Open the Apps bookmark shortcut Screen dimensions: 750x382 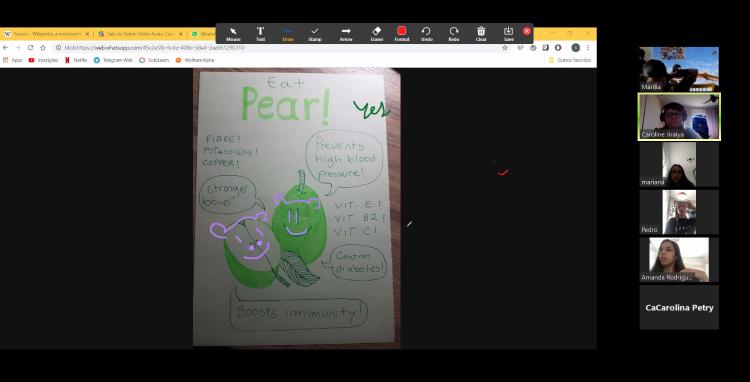pyautogui.click(x=13, y=60)
